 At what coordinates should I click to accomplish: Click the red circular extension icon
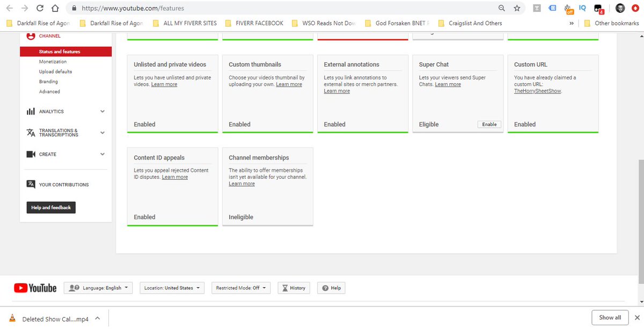click(635, 8)
